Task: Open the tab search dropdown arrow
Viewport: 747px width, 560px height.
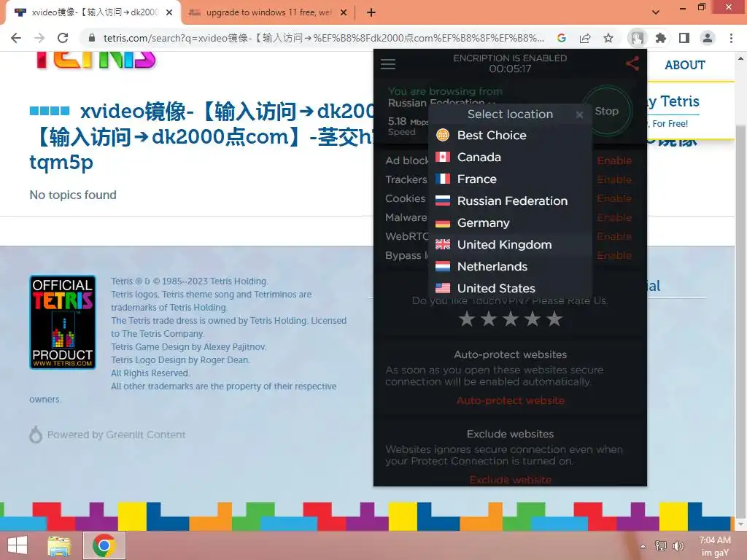Action: point(656,12)
